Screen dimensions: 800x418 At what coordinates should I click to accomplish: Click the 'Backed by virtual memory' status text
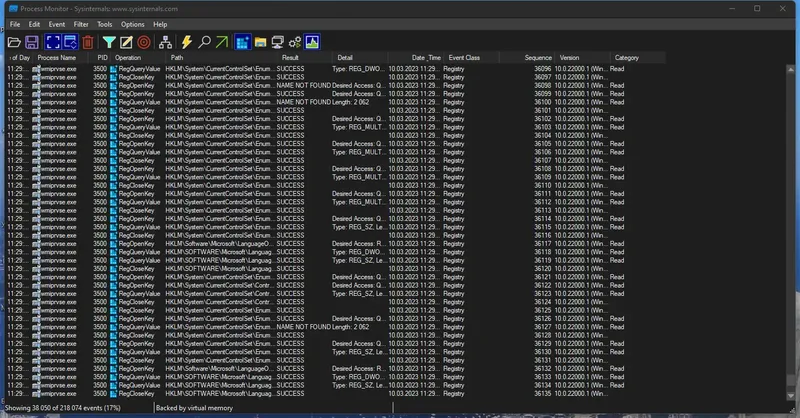pos(194,408)
